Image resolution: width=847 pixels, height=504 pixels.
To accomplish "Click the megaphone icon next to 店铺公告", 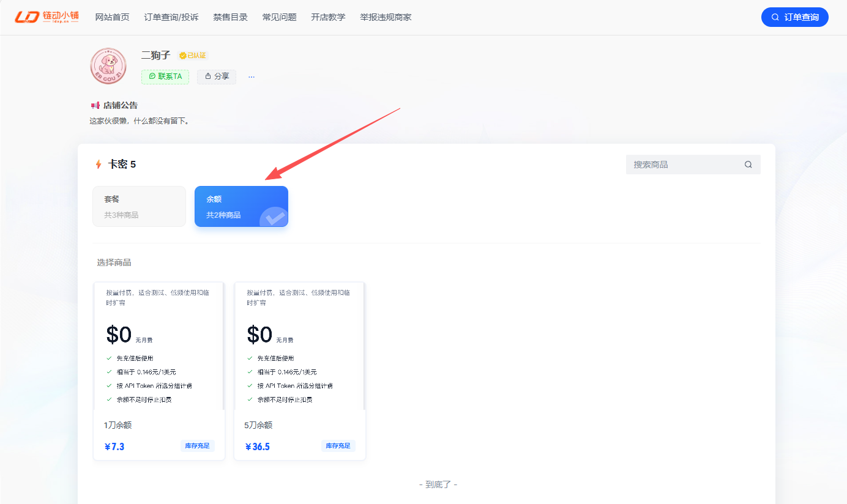I will coord(95,105).
